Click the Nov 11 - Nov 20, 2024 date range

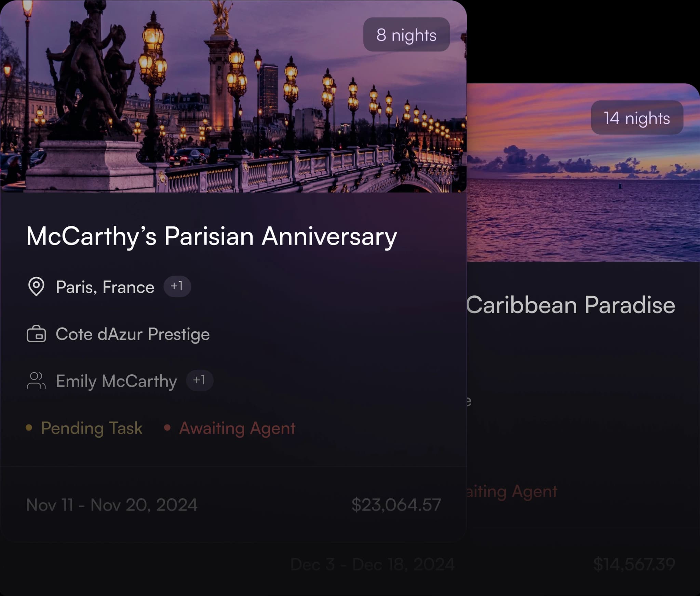[112, 505]
